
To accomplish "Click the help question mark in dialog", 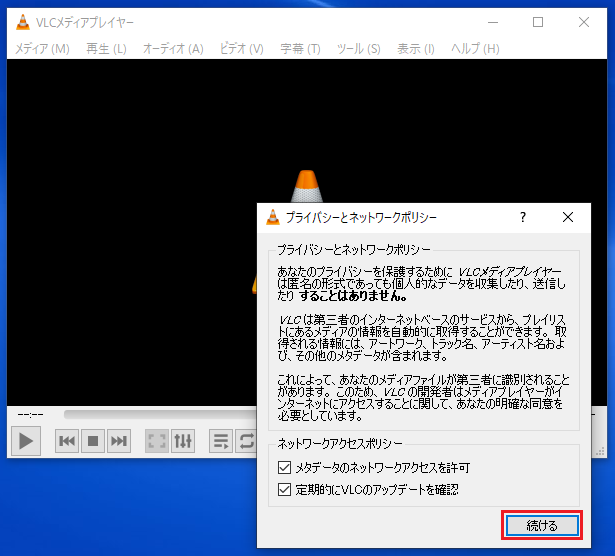I will point(523,217).
